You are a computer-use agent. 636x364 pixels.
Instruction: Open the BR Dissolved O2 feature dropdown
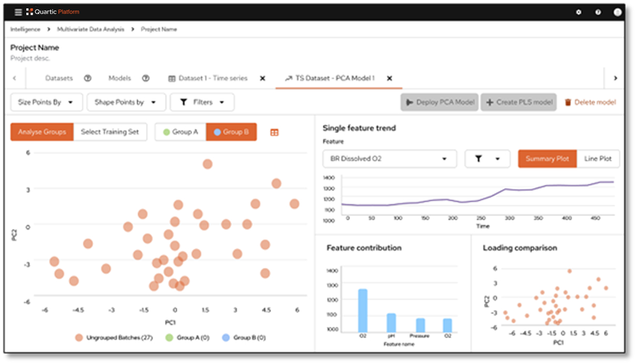coord(389,159)
